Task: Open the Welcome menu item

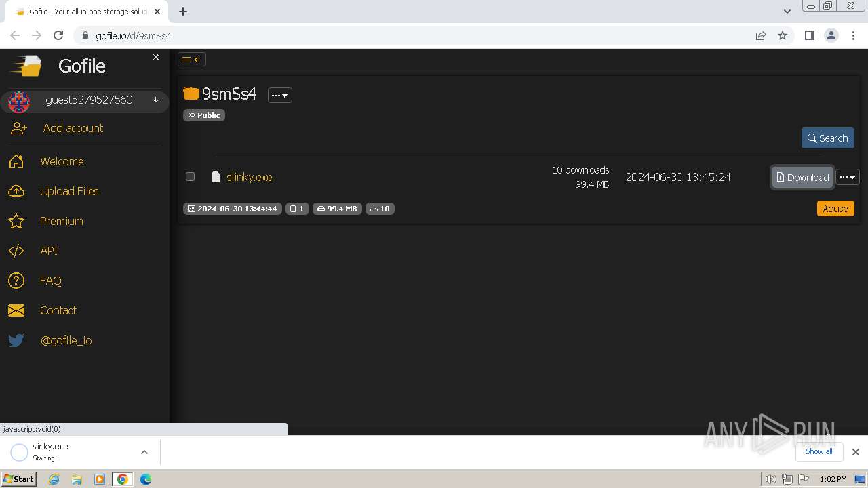Action: pos(62,161)
